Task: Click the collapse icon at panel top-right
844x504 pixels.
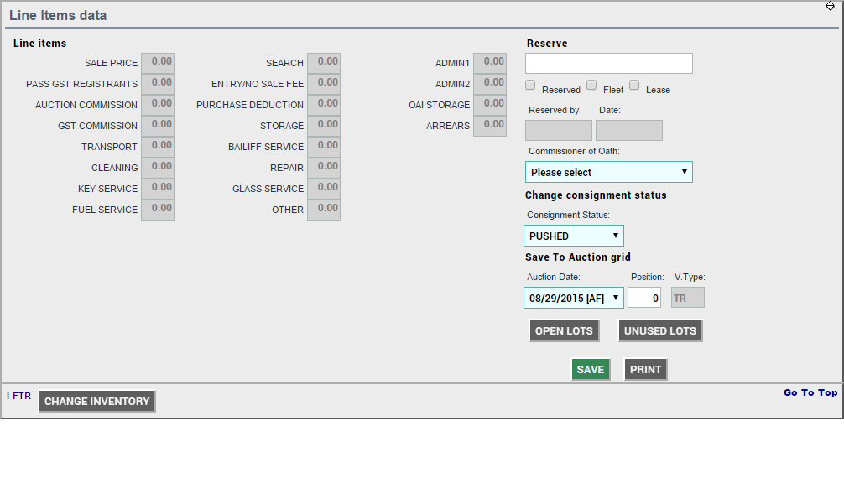Action: click(830, 7)
